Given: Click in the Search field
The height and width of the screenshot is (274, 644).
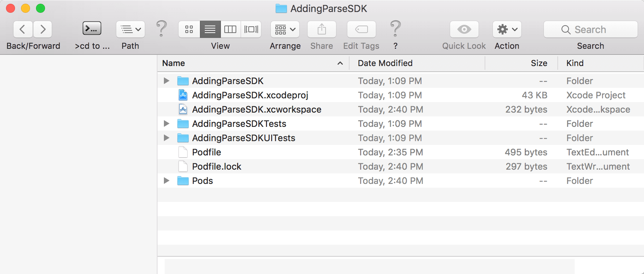Looking at the screenshot, I should tap(596, 30).
